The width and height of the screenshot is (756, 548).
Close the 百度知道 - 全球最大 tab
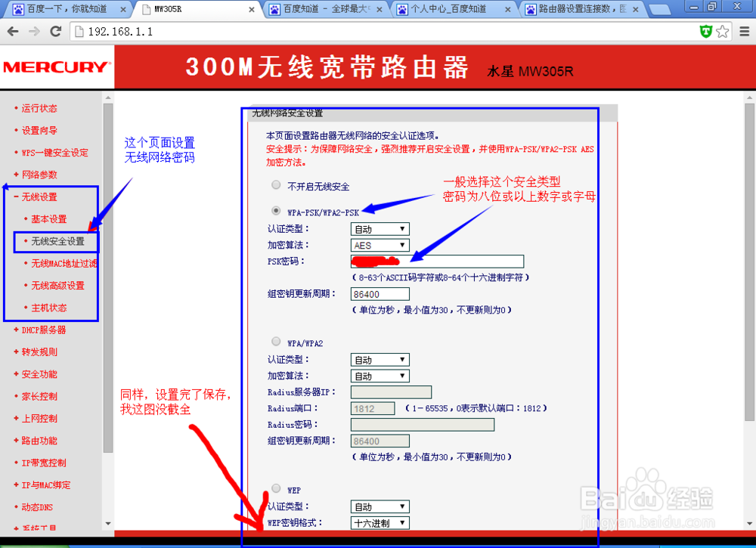[380, 9]
